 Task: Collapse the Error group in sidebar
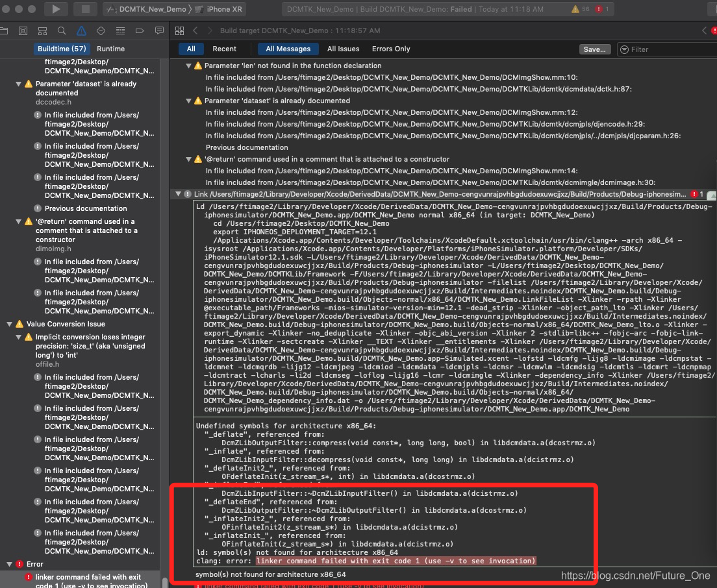point(9,564)
